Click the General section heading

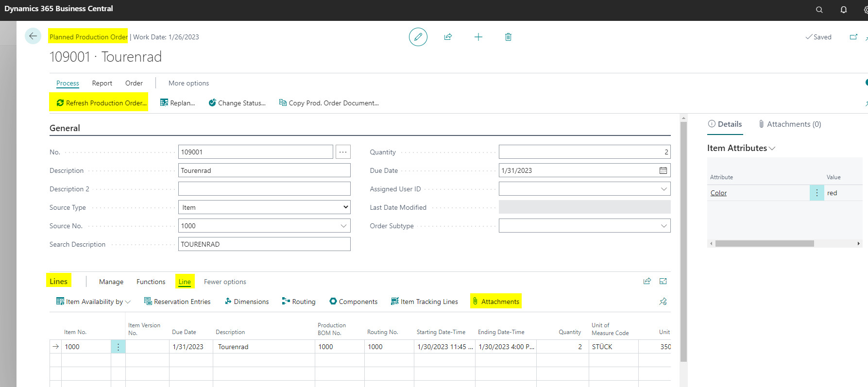tap(65, 128)
